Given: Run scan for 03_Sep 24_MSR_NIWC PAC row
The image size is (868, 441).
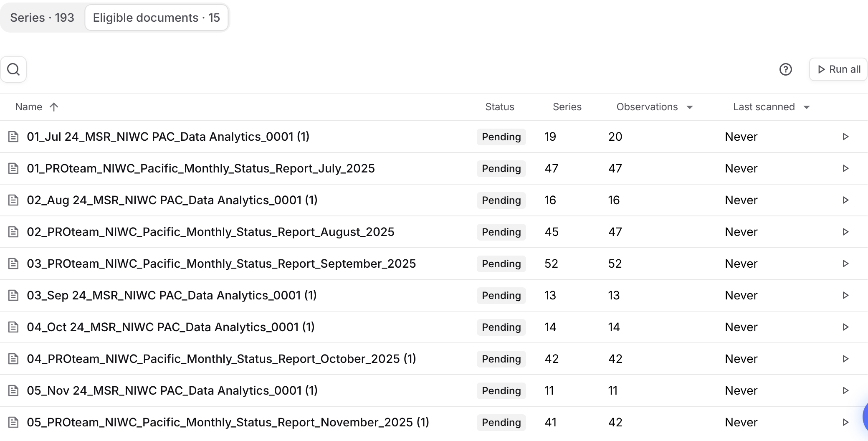Looking at the screenshot, I should point(845,295).
